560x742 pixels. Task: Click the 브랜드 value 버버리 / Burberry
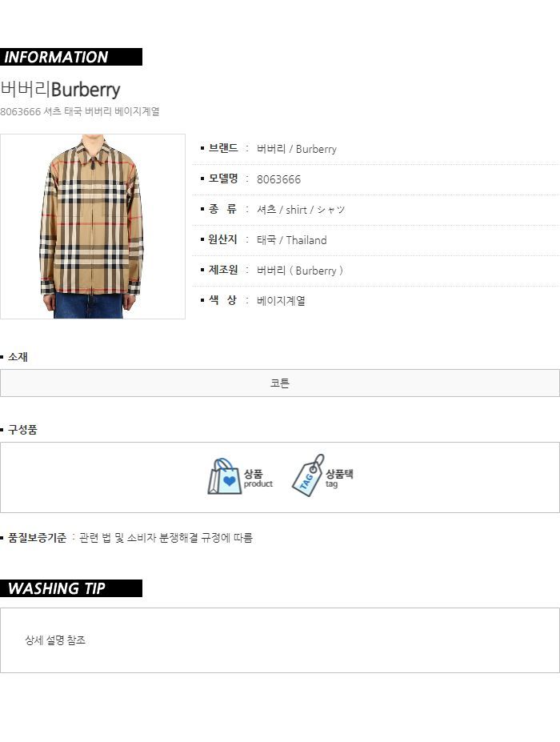pos(297,149)
